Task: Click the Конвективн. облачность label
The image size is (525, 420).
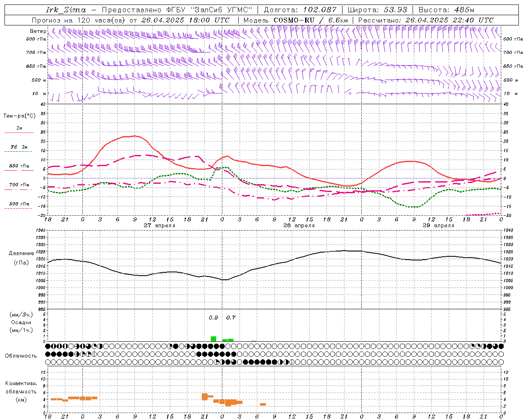Action: pyautogui.click(x=21, y=387)
